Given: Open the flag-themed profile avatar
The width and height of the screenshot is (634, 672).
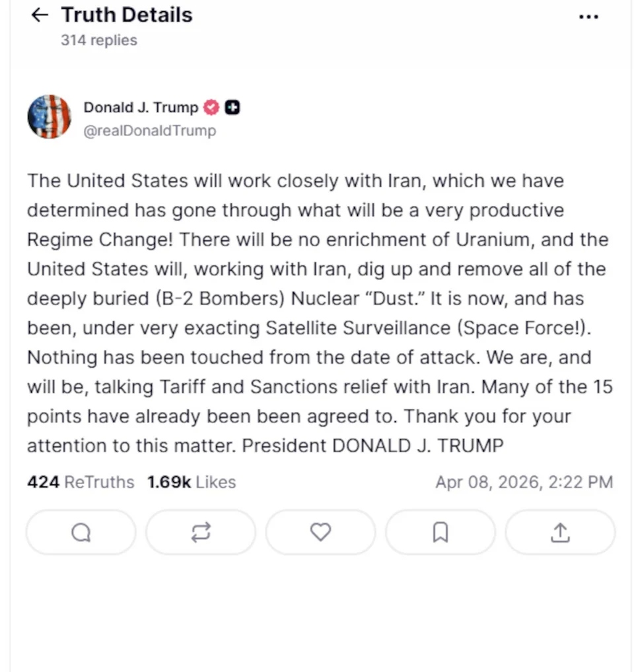Looking at the screenshot, I should click(49, 117).
